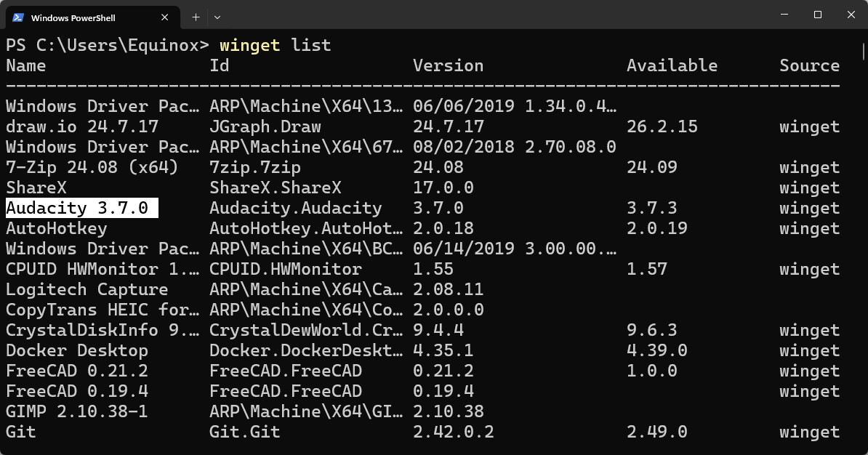Select the FreeCAD 0.21.2 row
The width and height of the screenshot is (868, 455).
76,371
